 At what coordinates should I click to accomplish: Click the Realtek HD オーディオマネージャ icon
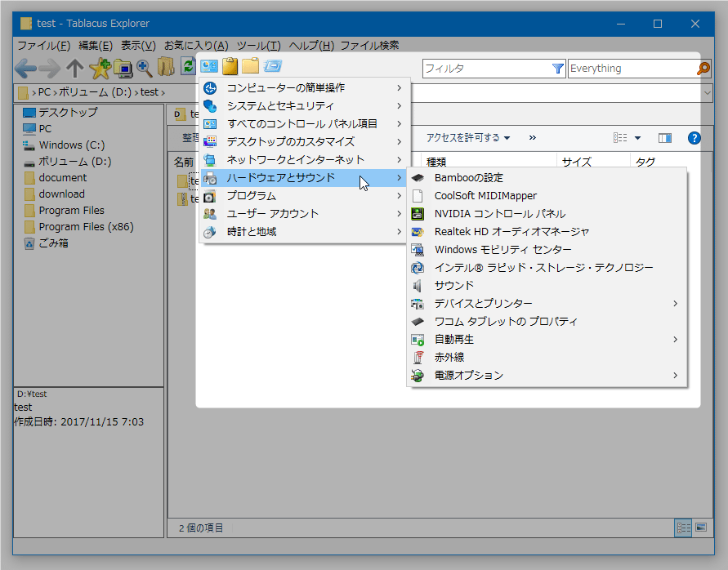pyautogui.click(x=418, y=232)
